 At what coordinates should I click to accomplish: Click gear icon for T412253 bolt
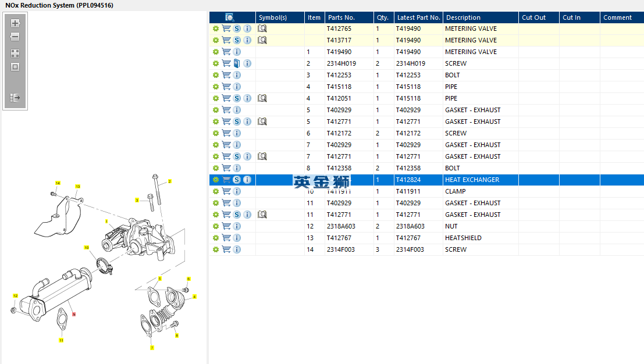pyautogui.click(x=216, y=75)
